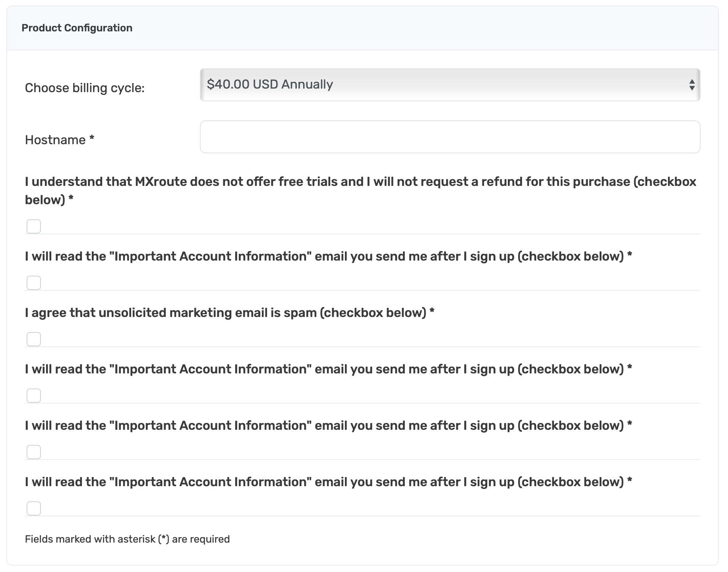Click the up-down arrows on billing cycle selector
The width and height of the screenshot is (728, 572).
[692, 85]
